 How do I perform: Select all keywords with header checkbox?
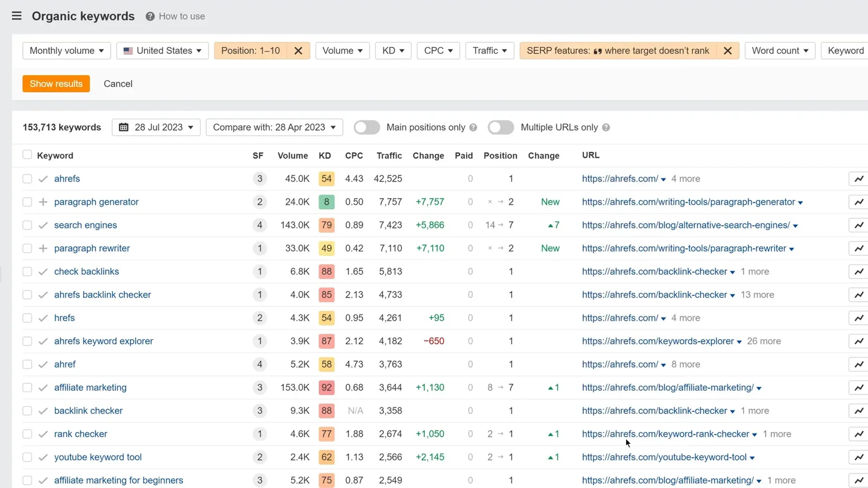point(27,155)
